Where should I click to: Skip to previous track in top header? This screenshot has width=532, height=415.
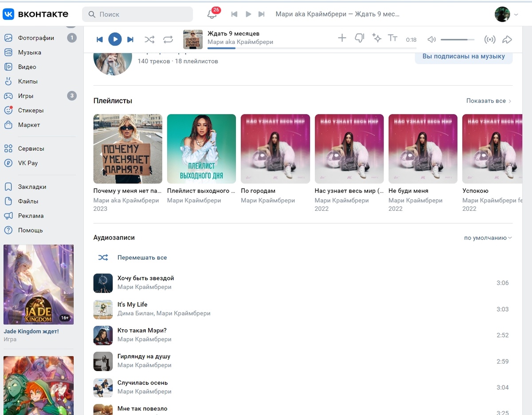235,14
